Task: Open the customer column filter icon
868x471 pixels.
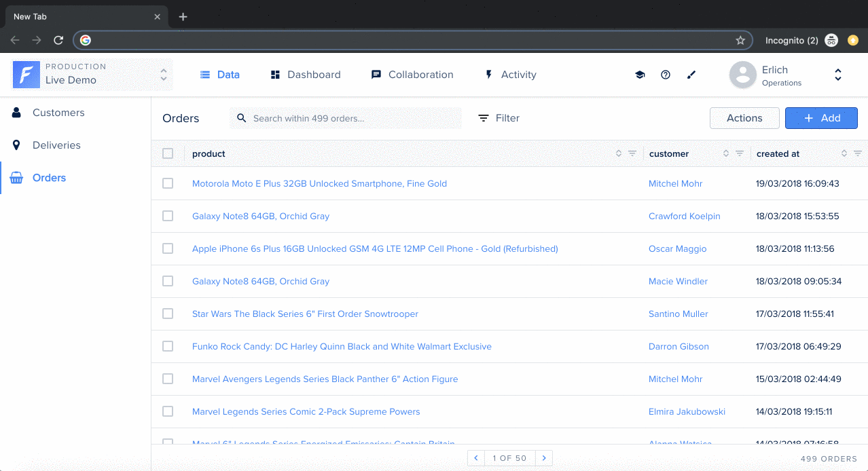Action: (740, 153)
